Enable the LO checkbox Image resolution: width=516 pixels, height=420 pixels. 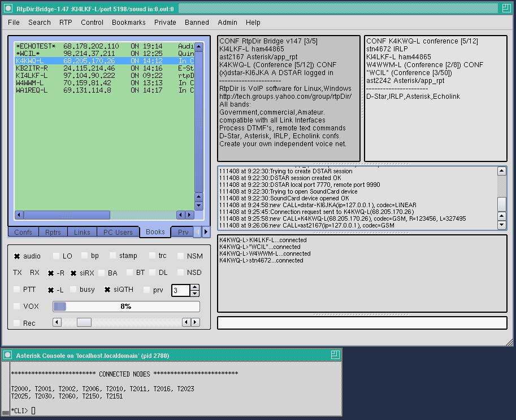tap(57, 256)
